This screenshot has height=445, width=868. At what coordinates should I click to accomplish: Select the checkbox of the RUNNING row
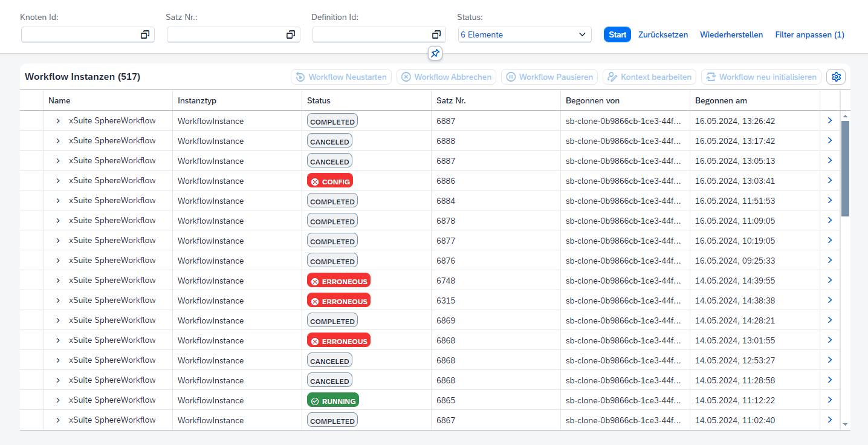coord(31,400)
